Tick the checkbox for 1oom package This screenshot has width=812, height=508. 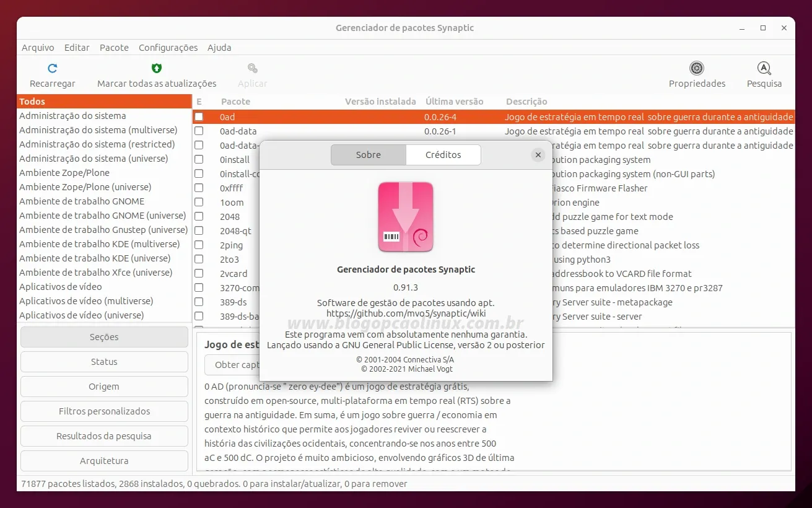pyautogui.click(x=199, y=202)
